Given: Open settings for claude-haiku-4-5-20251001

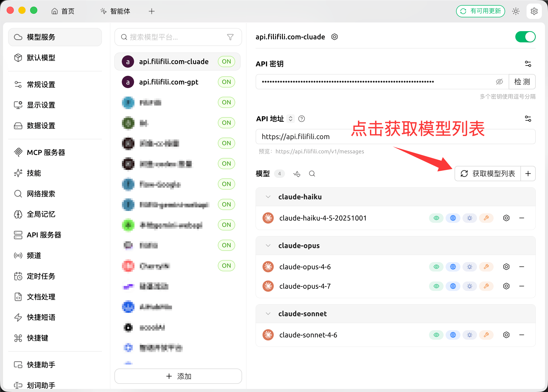Looking at the screenshot, I should pos(506,218).
